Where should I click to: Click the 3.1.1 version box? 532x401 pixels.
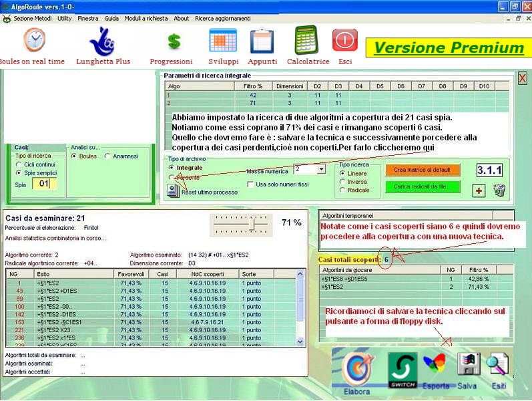click(x=489, y=170)
